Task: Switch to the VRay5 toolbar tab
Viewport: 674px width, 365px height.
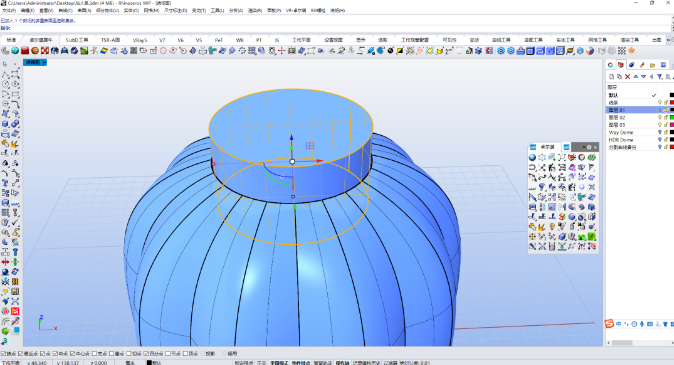Action: [140, 40]
